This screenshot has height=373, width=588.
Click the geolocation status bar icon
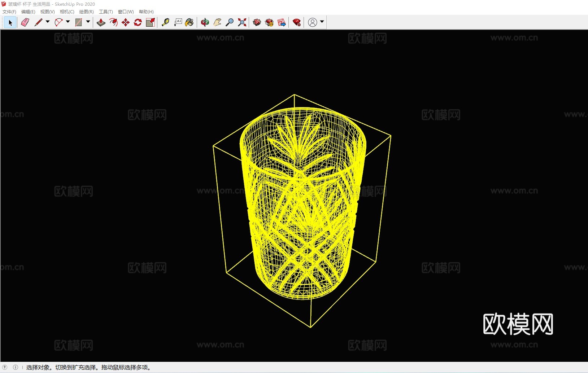5,367
